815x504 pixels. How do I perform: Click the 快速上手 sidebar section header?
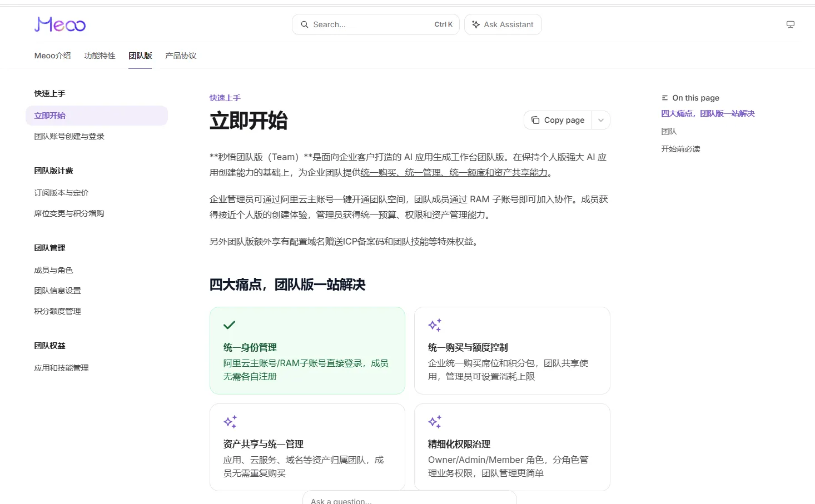[x=50, y=93]
